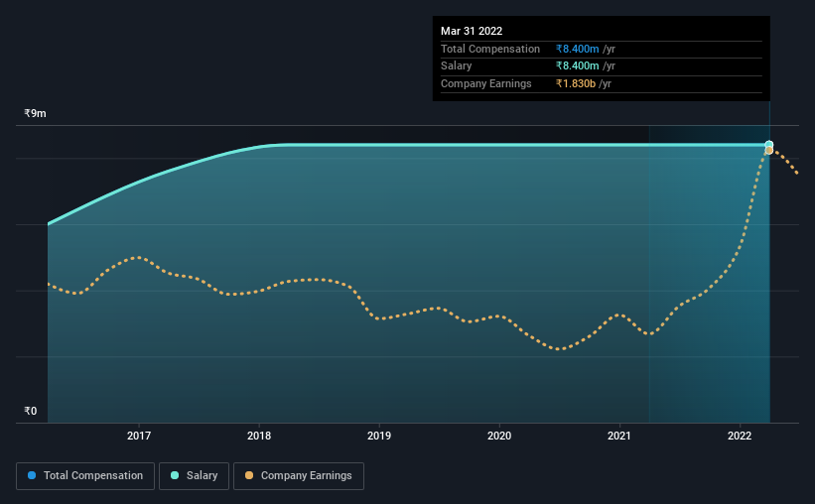
Task: Click the Total Compensation tooltip row label
Action: point(490,49)
